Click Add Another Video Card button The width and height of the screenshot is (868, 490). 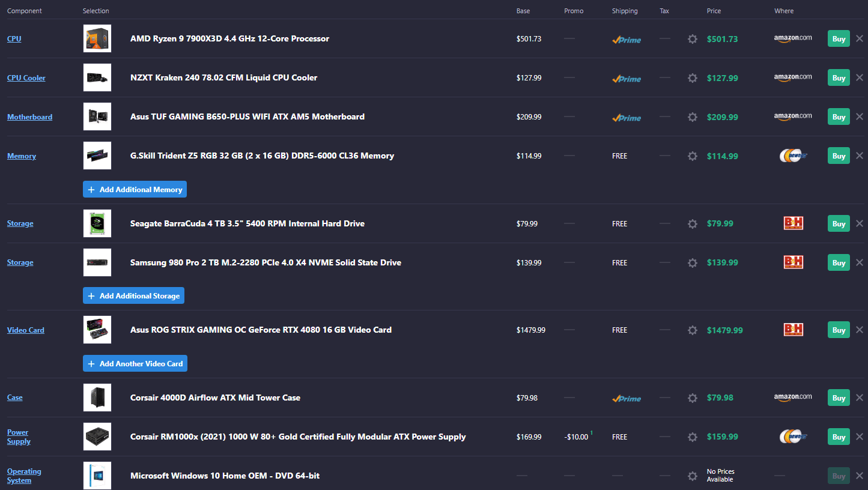(135, 364)
